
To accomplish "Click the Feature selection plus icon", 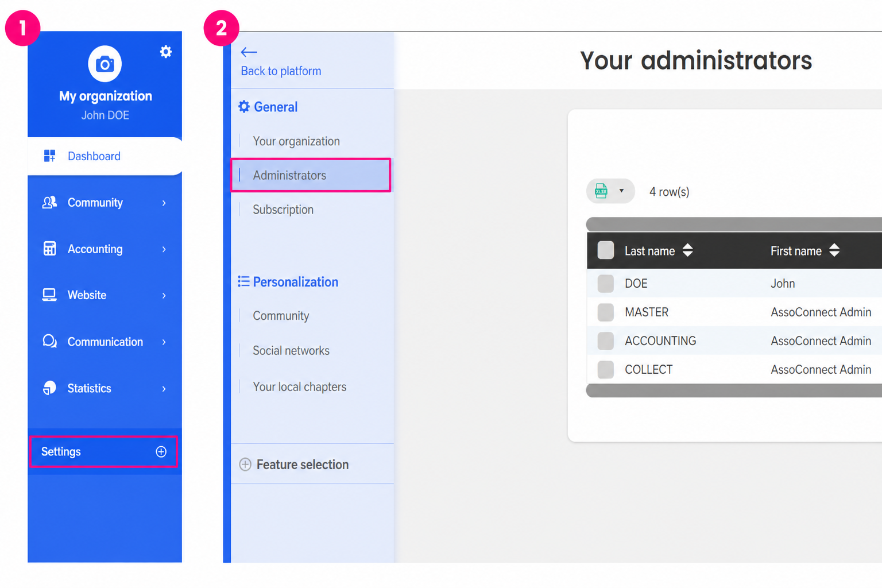I will [245, 465].
